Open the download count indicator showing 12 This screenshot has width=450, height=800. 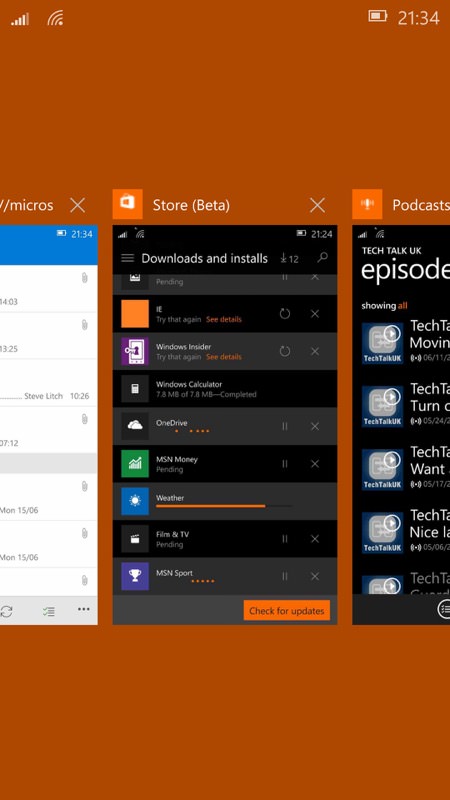[289, 259]
